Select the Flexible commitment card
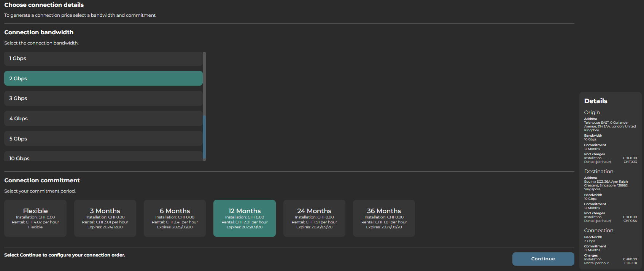 point(35,218)
